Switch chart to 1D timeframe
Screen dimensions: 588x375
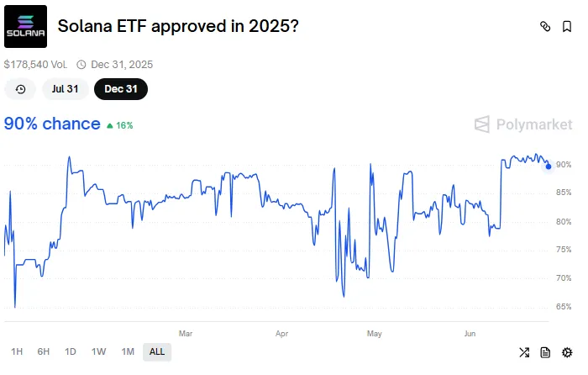point(71,351)
